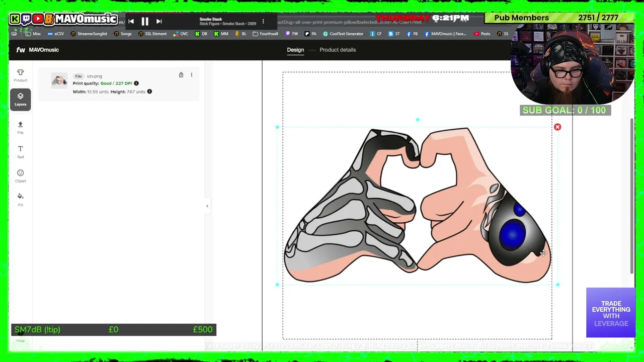
Task: Show width and height units info
Action: click(x=149, y=92)
